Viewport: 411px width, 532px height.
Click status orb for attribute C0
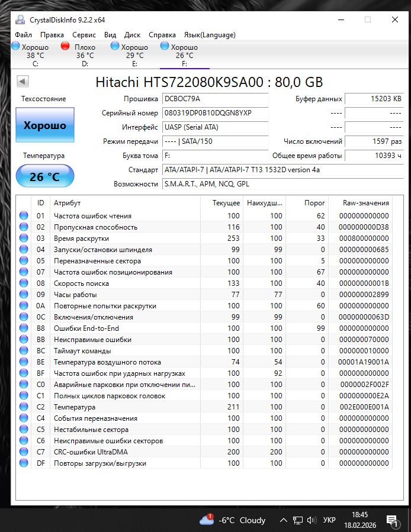coord(24,384)
